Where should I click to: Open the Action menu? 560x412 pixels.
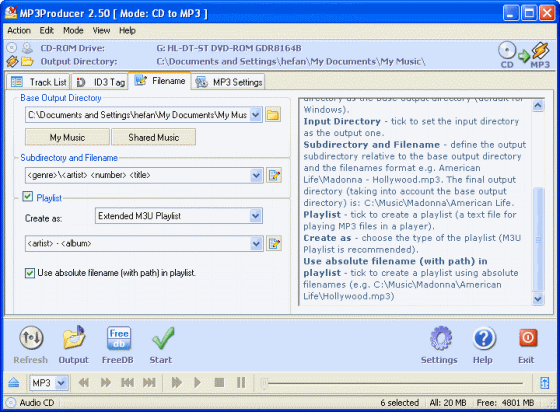tap(19, 30)
